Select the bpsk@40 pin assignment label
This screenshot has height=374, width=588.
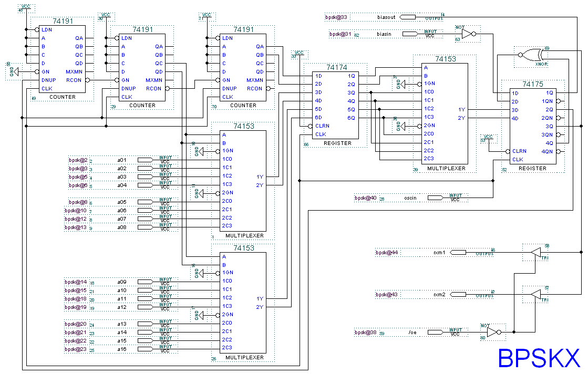(366, 198)
